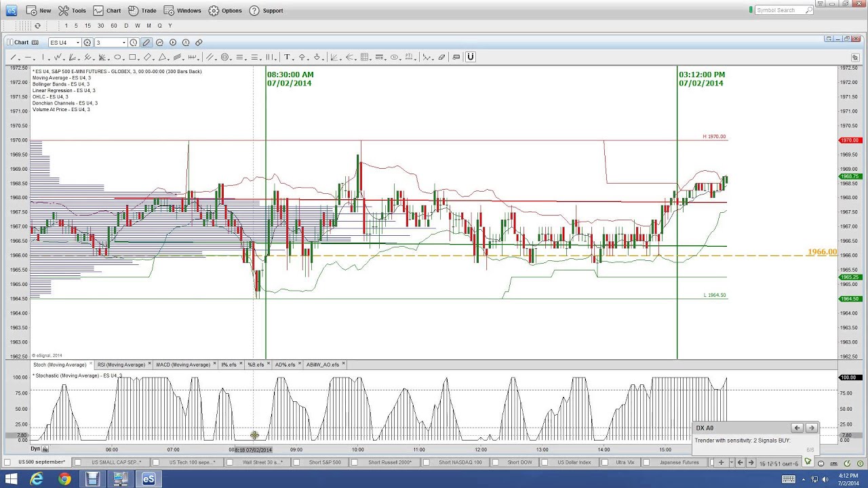Set interval to 15 minutes
868x488 pixels.
click(x=87, y=26)
